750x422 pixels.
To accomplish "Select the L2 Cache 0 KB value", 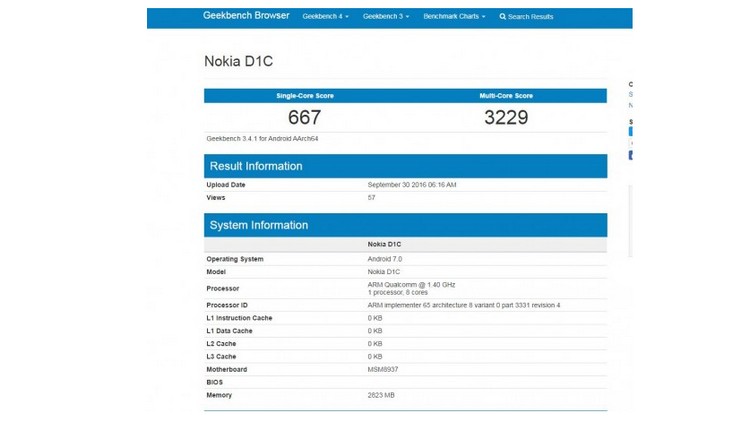I will [375, 344].
